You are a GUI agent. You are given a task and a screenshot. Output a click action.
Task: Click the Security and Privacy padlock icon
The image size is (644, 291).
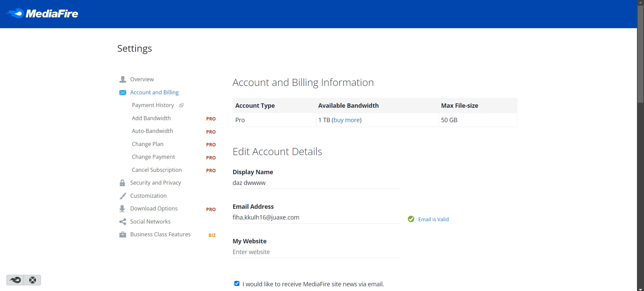(x=122, y=183)
